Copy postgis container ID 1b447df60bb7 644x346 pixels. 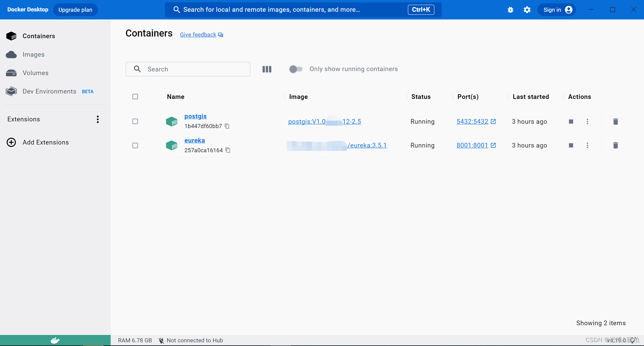[227, 126]
